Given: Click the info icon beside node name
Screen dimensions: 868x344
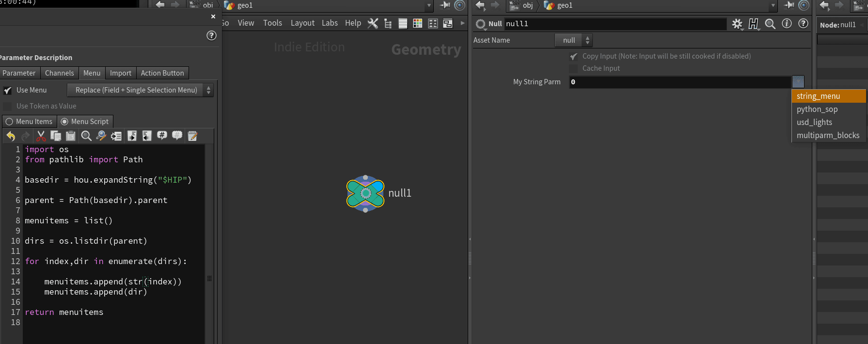Looking at the screenshot, I should tap(787, 24).
